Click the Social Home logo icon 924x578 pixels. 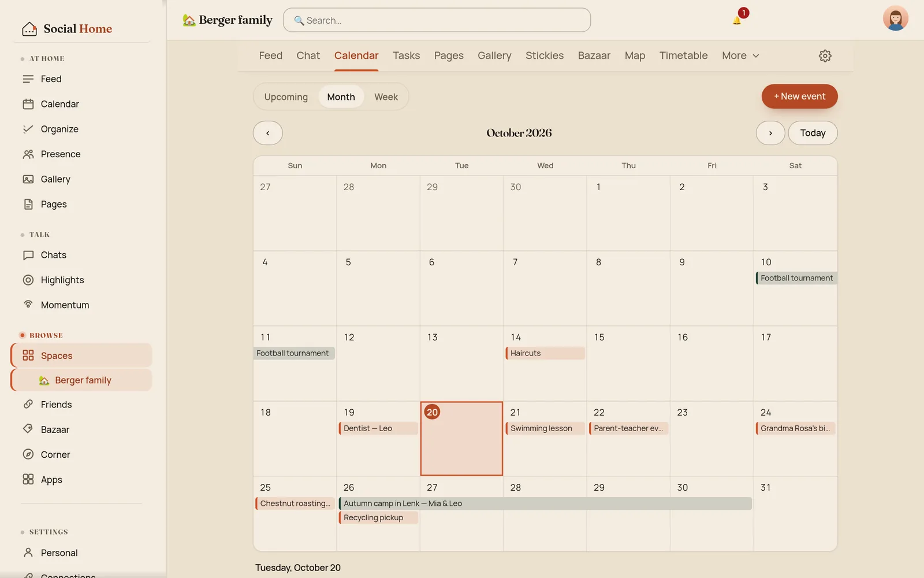[29, 29]
